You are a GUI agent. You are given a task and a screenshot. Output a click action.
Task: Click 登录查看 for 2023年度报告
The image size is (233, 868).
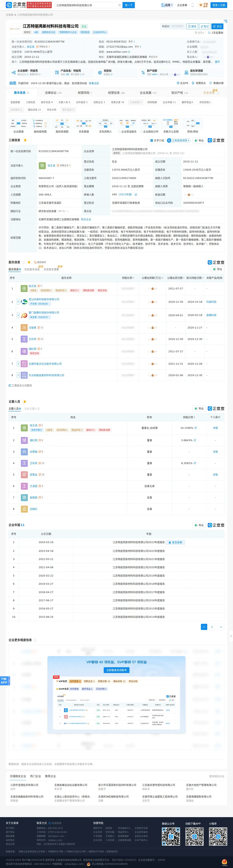[x=176, y=543]
